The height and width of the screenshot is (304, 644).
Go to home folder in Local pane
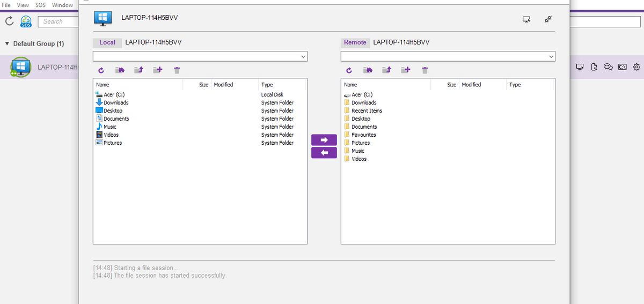tap(120, 70)
